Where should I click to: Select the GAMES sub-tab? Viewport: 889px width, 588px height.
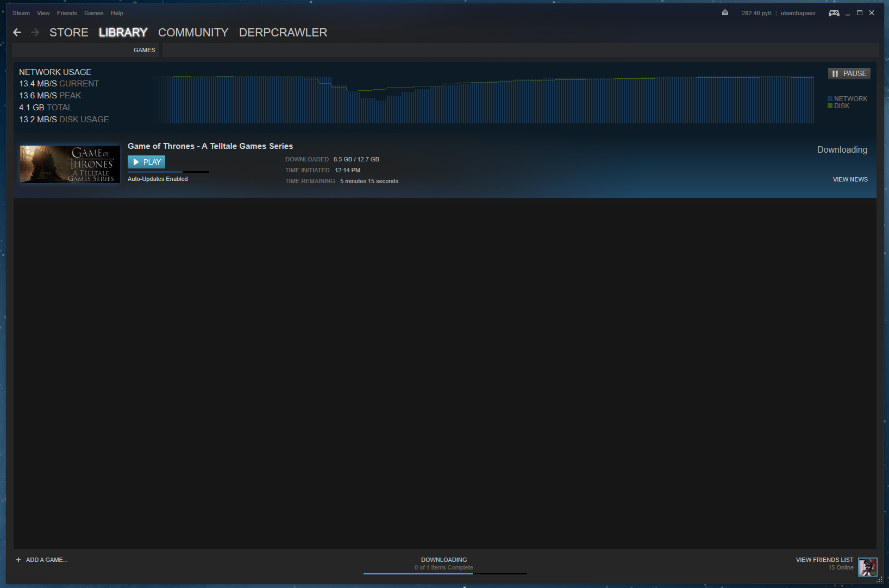pyautogui.click(x=145, y=50)
